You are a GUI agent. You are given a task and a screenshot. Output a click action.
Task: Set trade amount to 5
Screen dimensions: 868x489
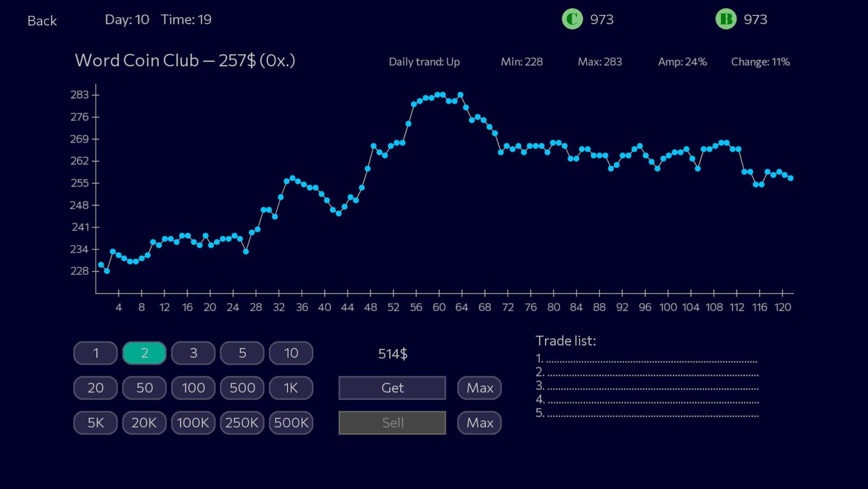(x=242, y=353)
